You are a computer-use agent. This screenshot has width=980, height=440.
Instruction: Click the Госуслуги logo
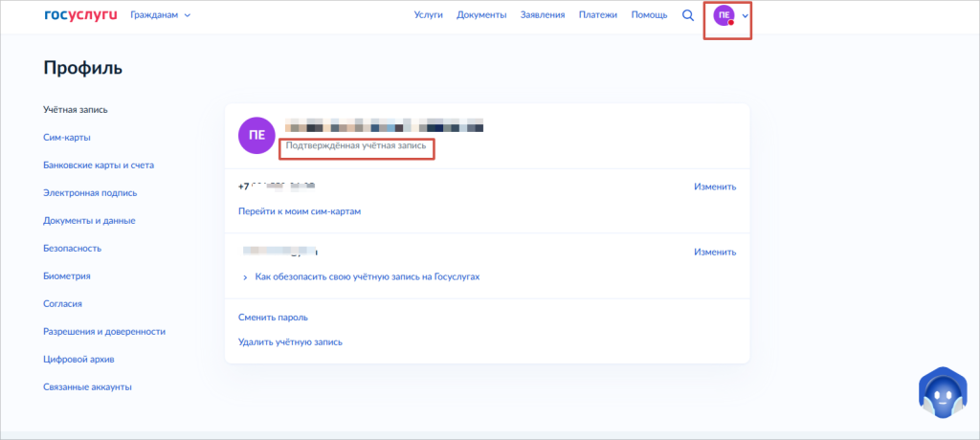(80, 15)
